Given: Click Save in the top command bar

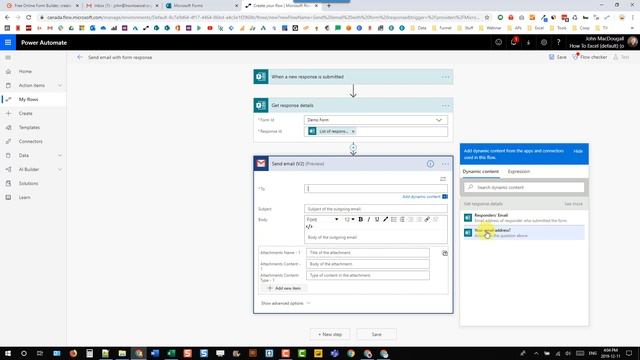Looking at the screenshot, I should point(558,57).
